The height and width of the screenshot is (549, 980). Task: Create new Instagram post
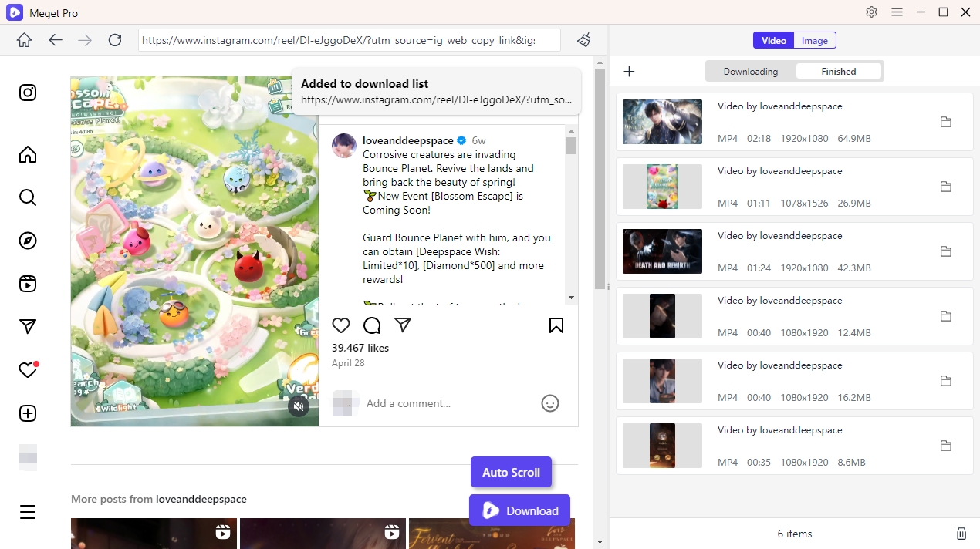(28, 413)
